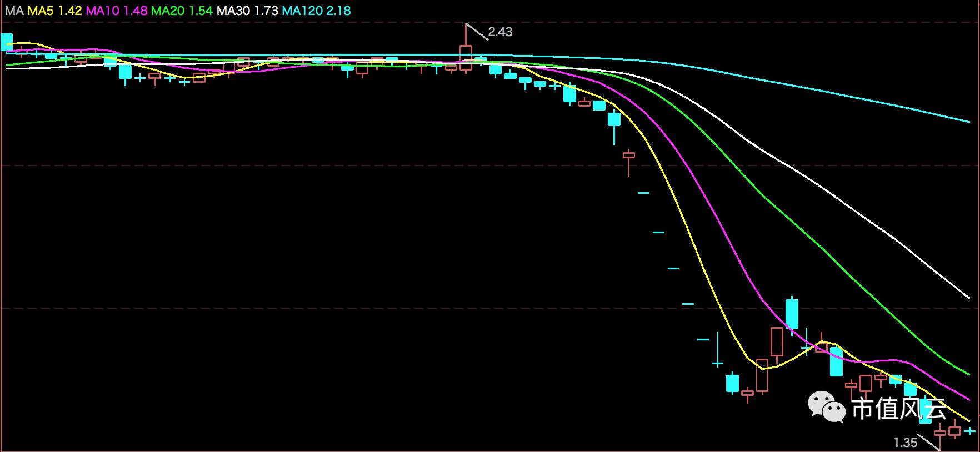Click the 2.43 high price label
Screen dimensions: 980x452
pyautogui.click(x=500, y=32)
